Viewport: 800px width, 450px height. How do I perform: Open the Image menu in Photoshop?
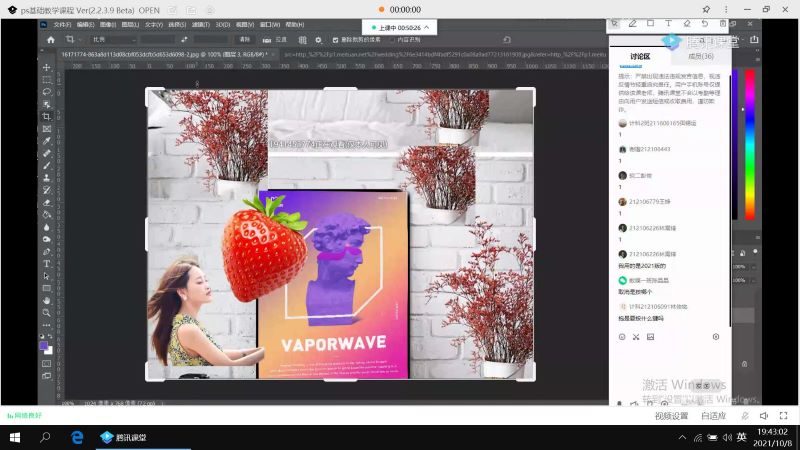click(108, 24)
